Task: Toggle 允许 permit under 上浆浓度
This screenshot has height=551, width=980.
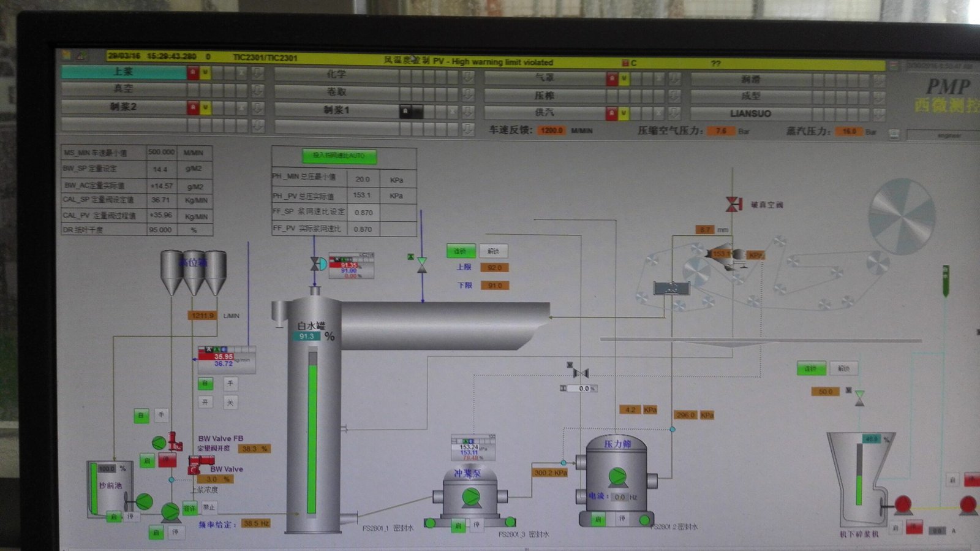Action: (x=189, y=508)
